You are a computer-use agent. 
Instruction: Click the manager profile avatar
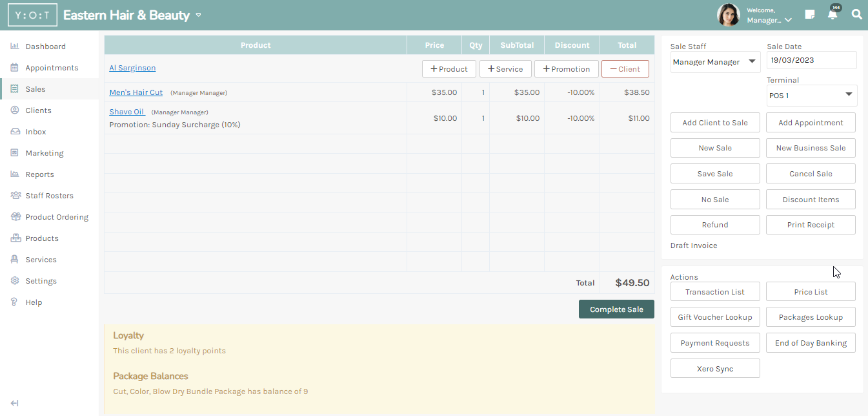click(729, 15)
